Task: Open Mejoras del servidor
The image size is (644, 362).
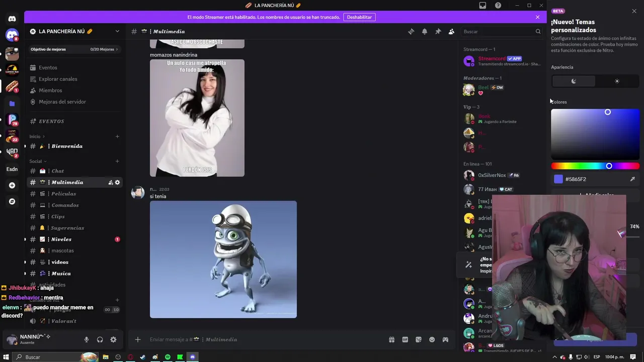Action: (74, 102)
